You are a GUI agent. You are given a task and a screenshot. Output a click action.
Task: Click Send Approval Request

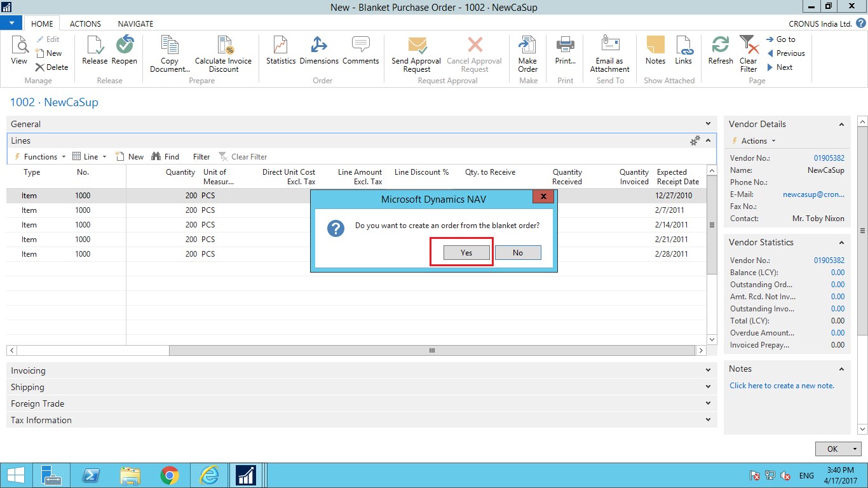(x=416, y=55)
